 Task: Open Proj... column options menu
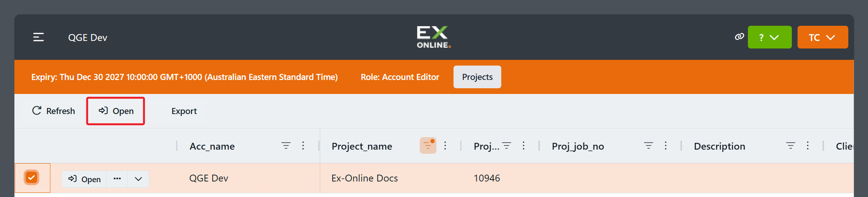click(524, 146)
